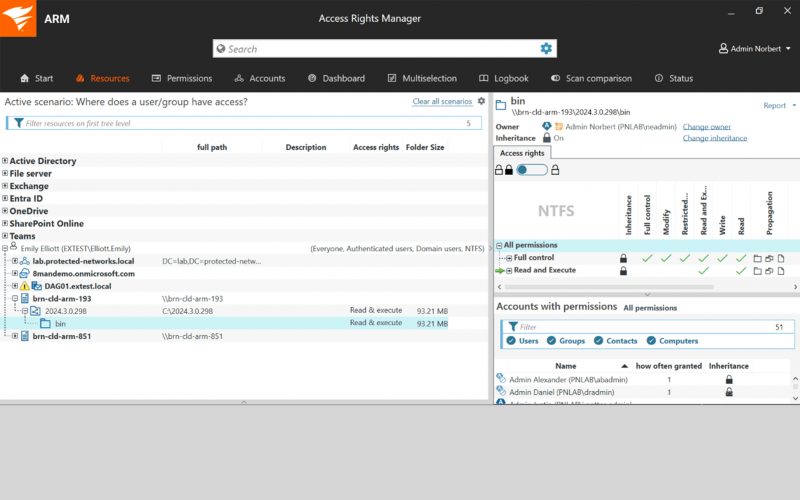Open scenario settings gear icon

click(x=481, y=101)
